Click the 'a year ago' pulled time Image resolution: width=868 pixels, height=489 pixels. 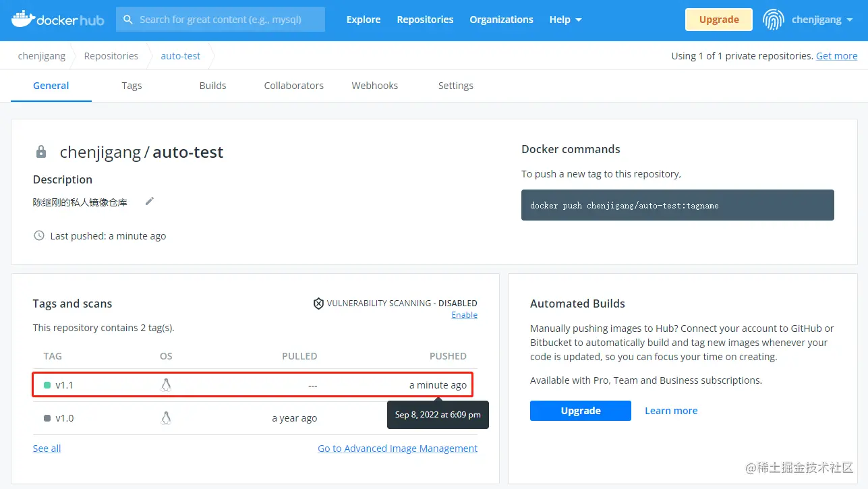tap(295, 418)
